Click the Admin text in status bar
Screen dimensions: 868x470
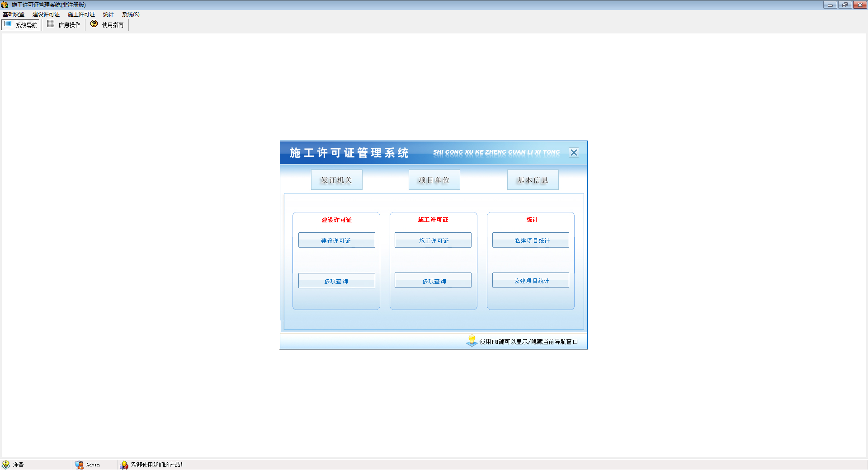click(x=93, y=465)
